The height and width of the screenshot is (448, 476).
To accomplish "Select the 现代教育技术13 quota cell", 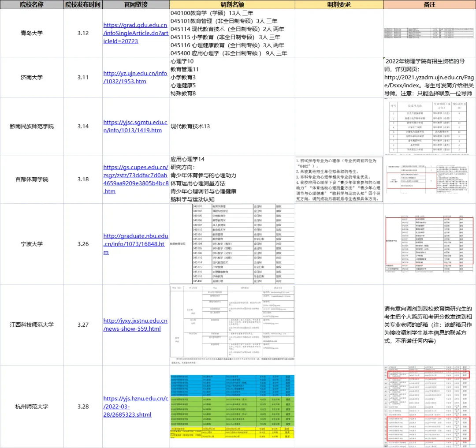I will (232, 127).
